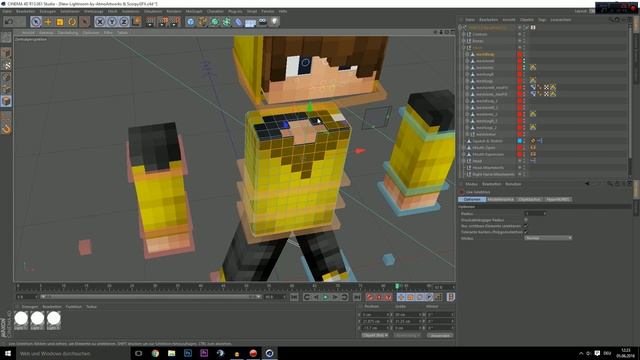
Task: Open the Charakter menu
Action: pyautogui.click(x=215, y=11)
